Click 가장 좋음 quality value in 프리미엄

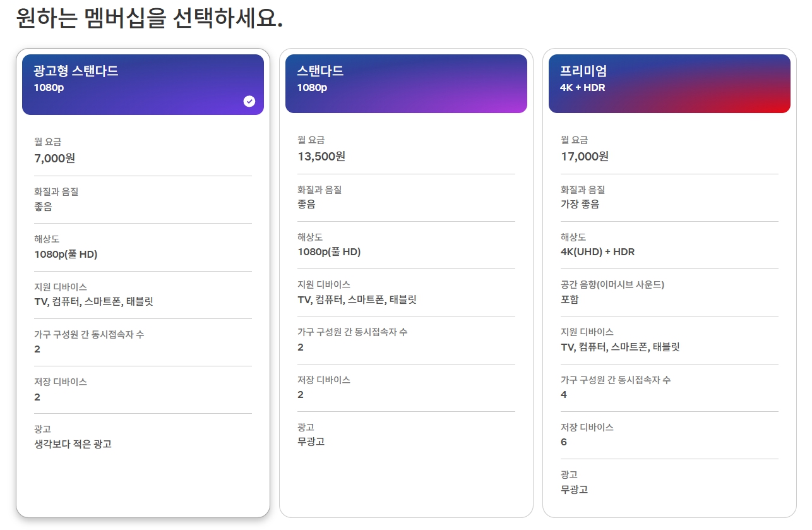coord(580,204)
